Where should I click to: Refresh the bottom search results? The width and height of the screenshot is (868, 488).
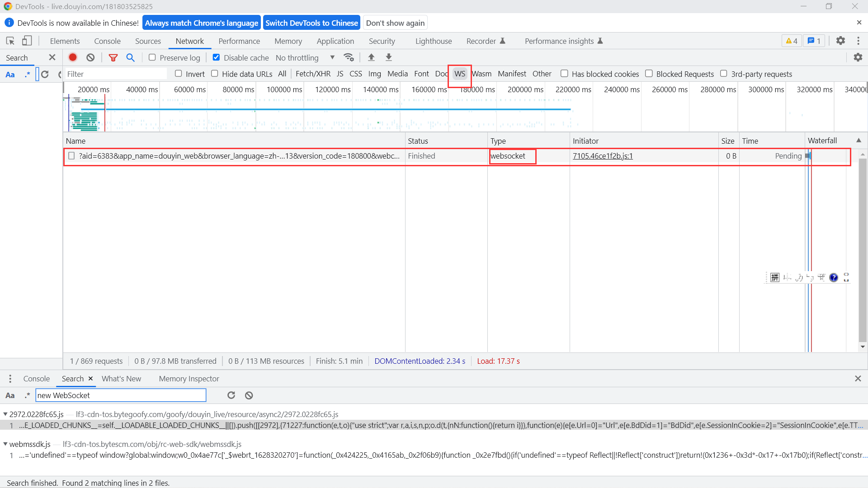pyautogui.click(x=231, y=395)
